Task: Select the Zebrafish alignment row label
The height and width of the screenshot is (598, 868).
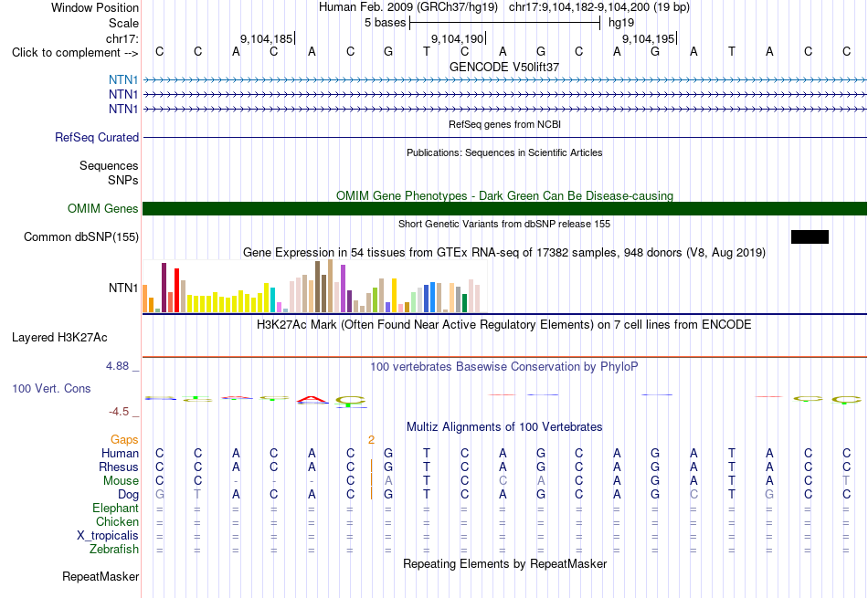Action: click(114, 550)
